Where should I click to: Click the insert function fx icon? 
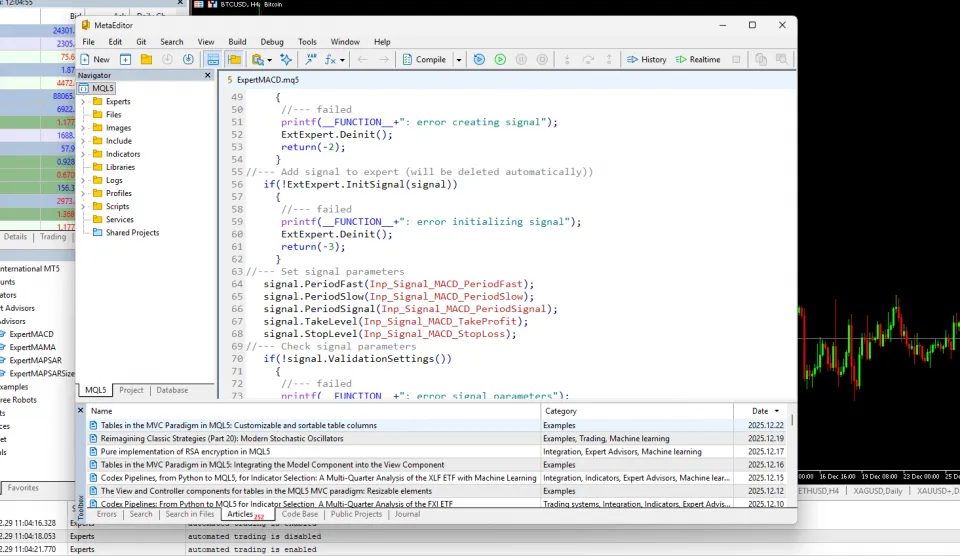331,60
